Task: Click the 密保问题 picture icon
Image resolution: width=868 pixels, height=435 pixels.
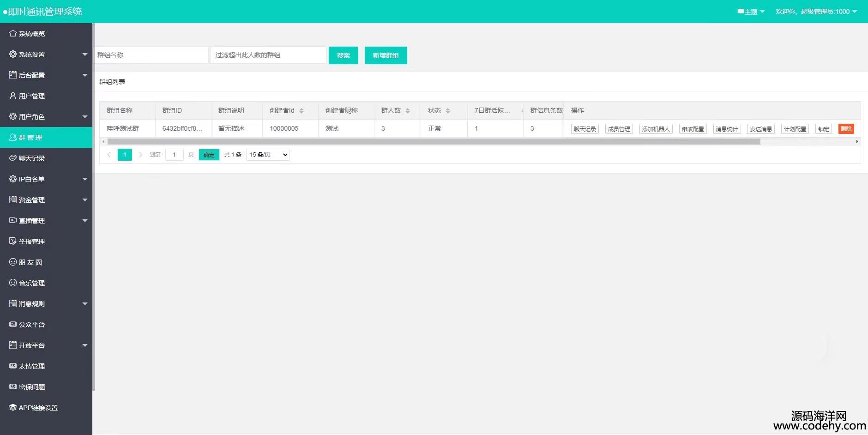Action: click(13, 387)
